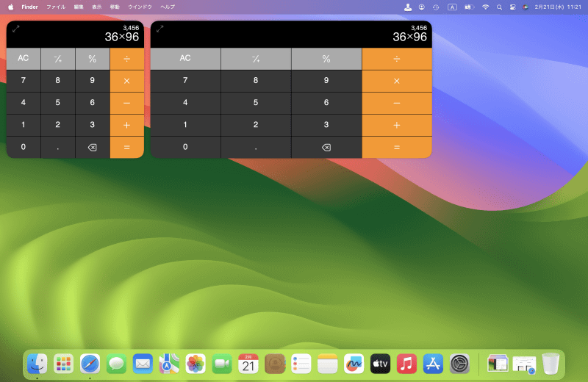Image resolution: width=588 pixels, height=382 pixels.
Task: Click digit 1 in the small calculator
Action: click(x=24, y=125)
